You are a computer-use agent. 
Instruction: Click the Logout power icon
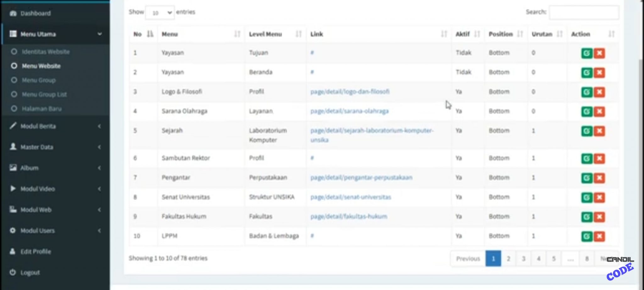13,272
